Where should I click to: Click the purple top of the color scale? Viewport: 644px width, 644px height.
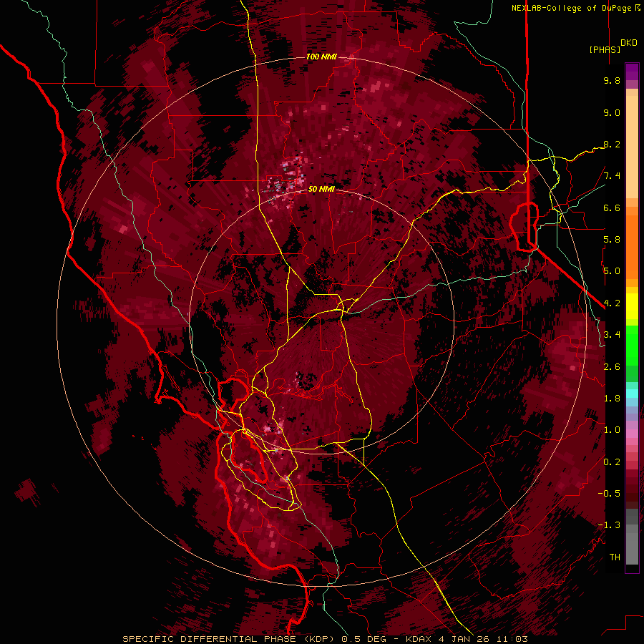coord(632,72)
